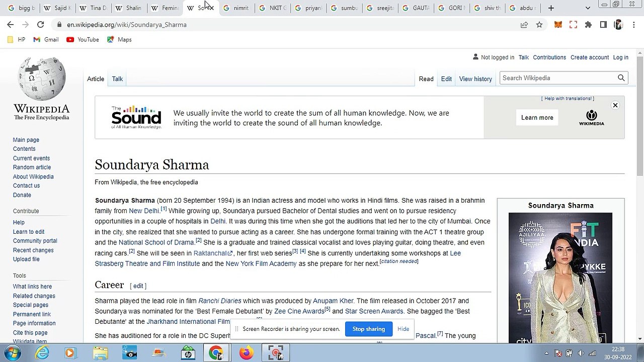Click Cite this page link
This screenshot has width=644, height=362.
coord(30,333)
